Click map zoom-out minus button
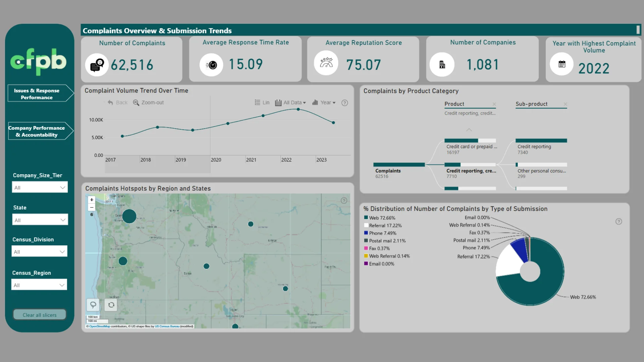 pos(92,207)
